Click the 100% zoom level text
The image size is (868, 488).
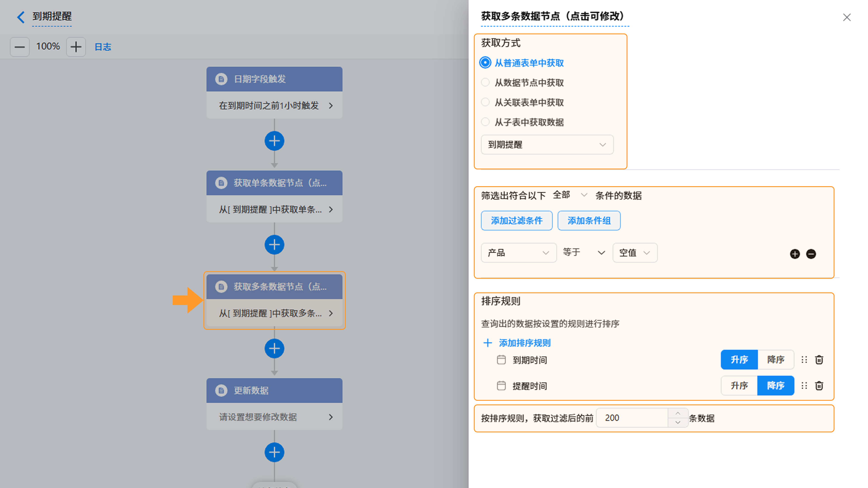[x=48, y=47]
